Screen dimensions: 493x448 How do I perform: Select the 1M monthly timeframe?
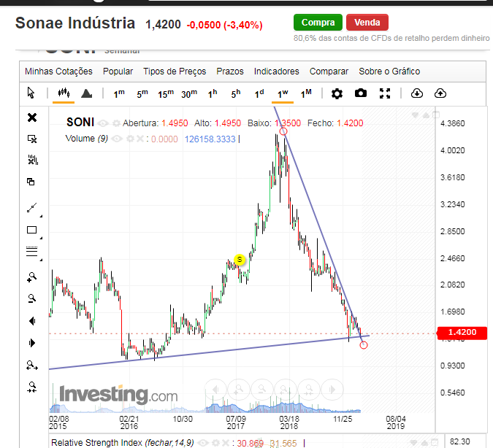[x=306, y=93]
